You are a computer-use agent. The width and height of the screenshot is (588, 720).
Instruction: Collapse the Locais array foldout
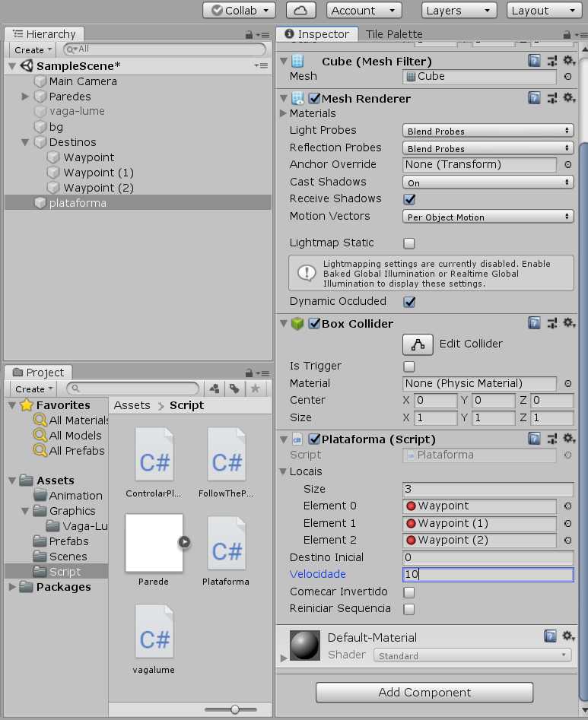[283, 471]
